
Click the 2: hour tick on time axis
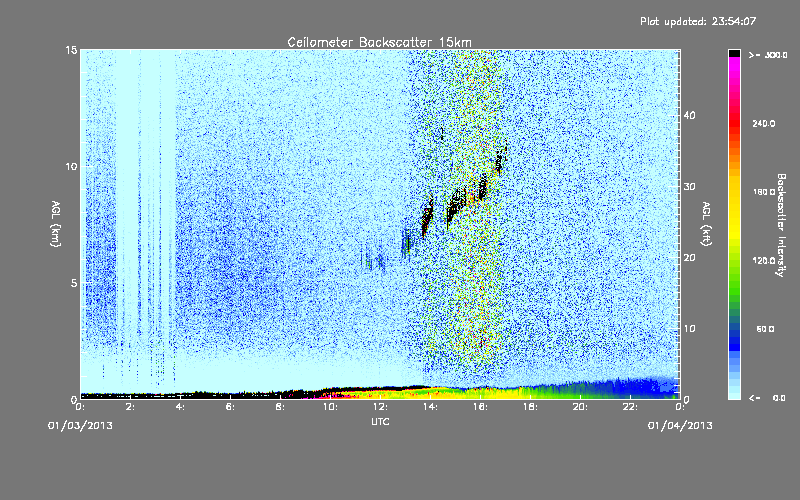pyautogui.click(x=131, y=407)
